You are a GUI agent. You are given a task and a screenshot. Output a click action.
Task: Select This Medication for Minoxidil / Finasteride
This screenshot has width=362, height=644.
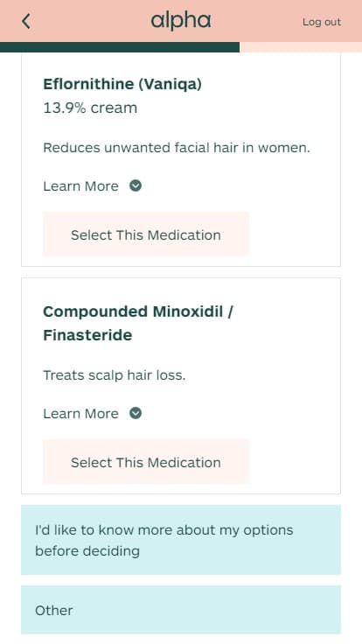[x=146, y=462]
